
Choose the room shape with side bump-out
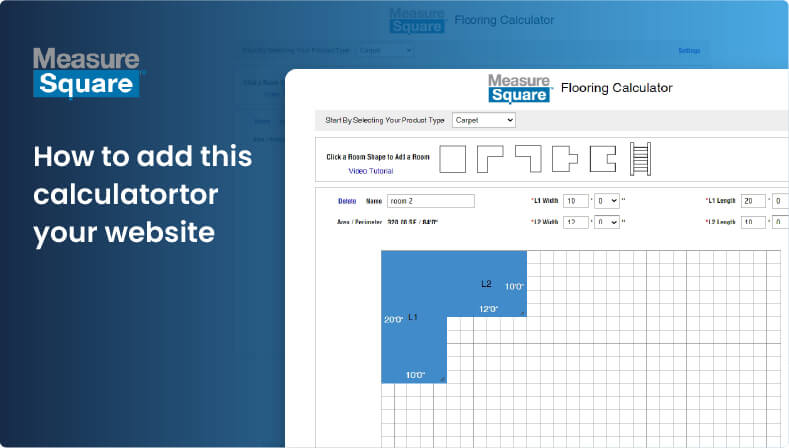(x=565, y=159)
